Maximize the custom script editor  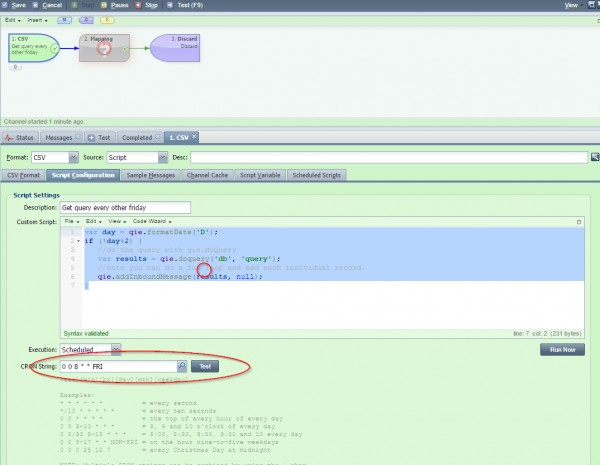click(579, 222)
